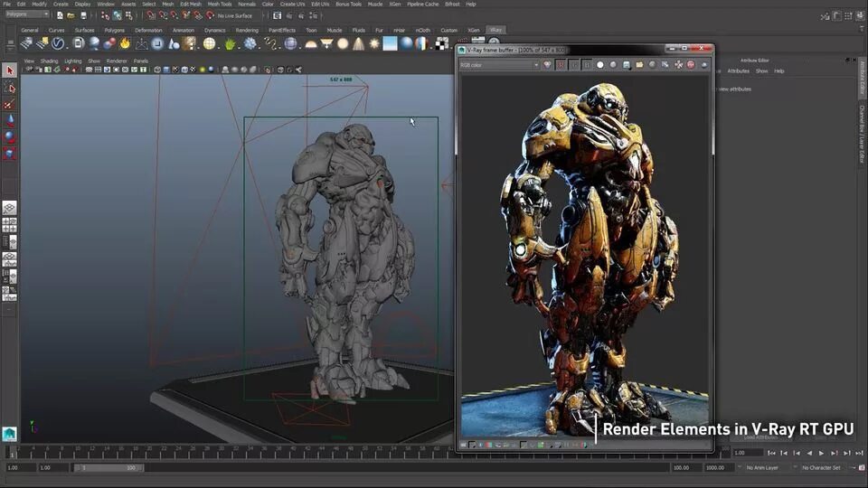Click the timeline range slider bar
Screen dimensions: 868x488
pos(108,468)
